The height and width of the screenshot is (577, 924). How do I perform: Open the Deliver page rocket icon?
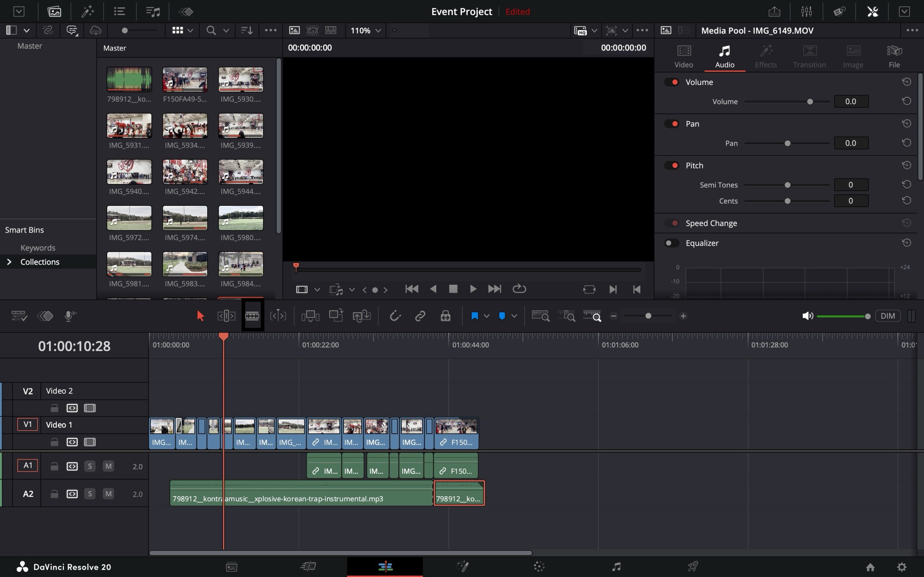693,566
